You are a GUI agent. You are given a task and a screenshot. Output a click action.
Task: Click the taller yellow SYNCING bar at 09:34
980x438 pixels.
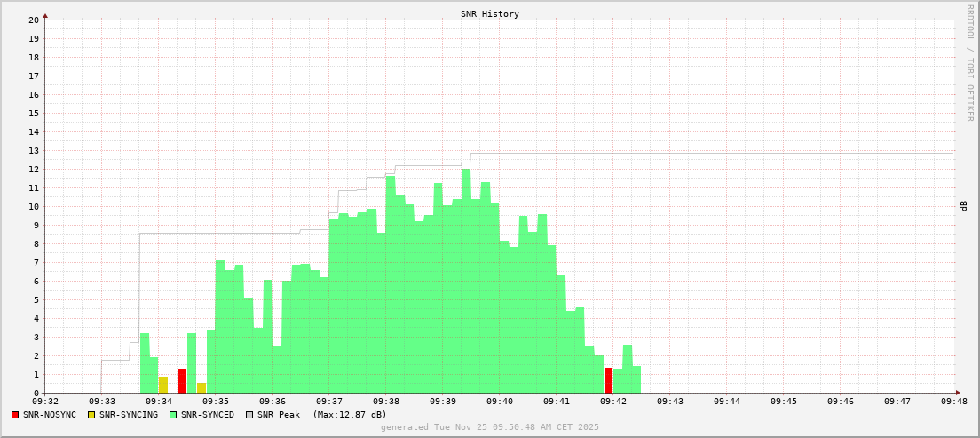click(x=163, y=385)
